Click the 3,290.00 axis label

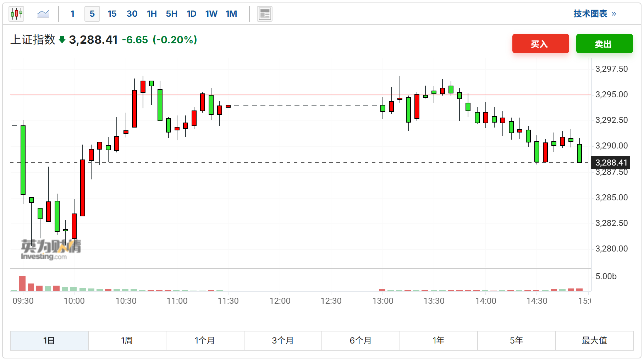tap(611, 146)
